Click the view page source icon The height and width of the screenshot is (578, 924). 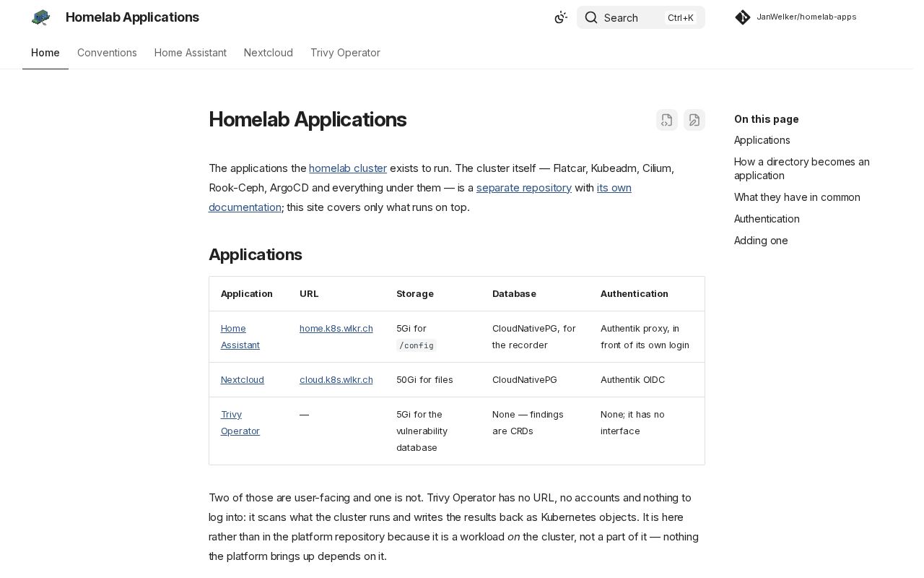tap(667, 120)
